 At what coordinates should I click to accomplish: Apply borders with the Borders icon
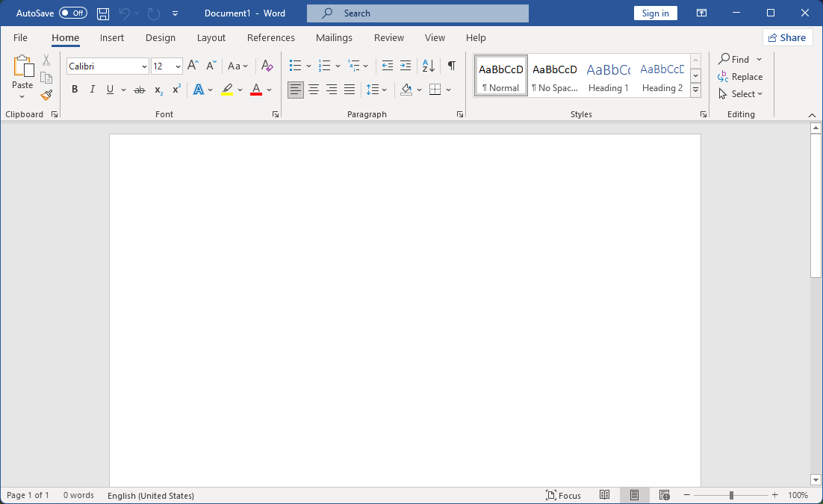[435, 90]
